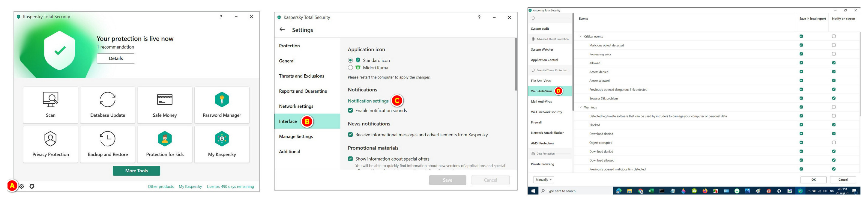The width and height of the screenshot is (868, 202).
Task: Click the help question mark in Settings window
Action: pyautogui.click(x=479, y=17)
